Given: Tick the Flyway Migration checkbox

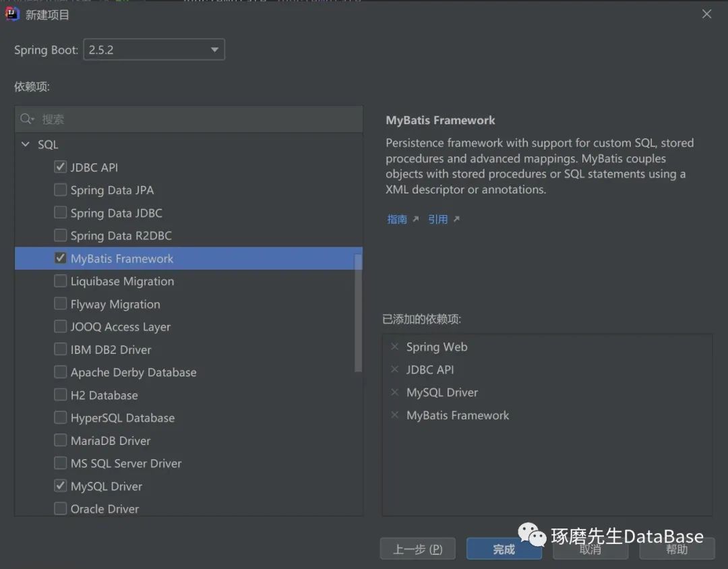Looking at the screenshot, I should point(61,304).
